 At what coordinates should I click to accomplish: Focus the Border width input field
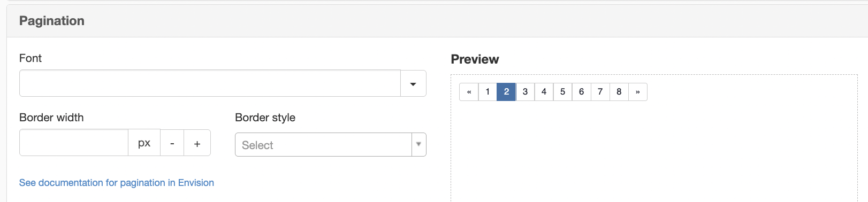tap(74, 143)
